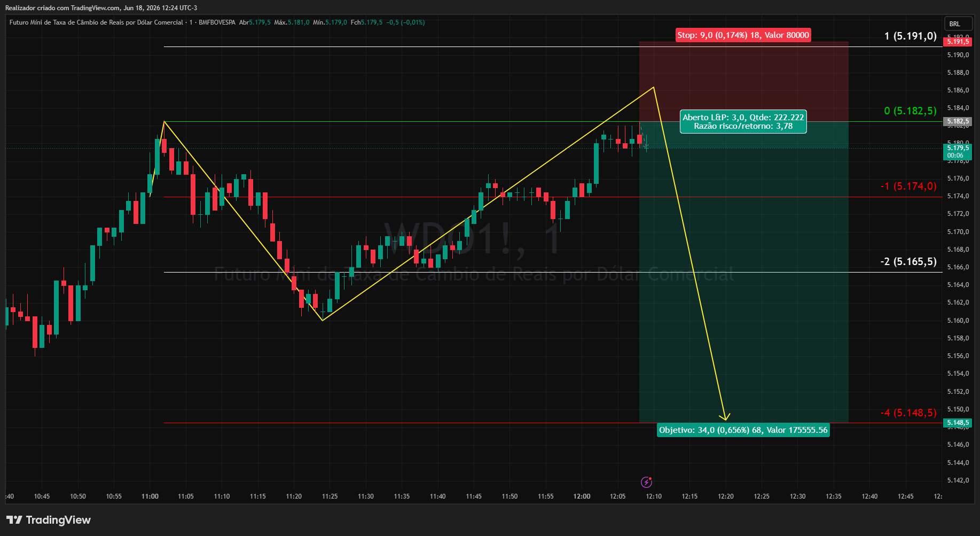Click the current price tag 5.179,5
Screen dimensions: 980x536
click(958, 152)
